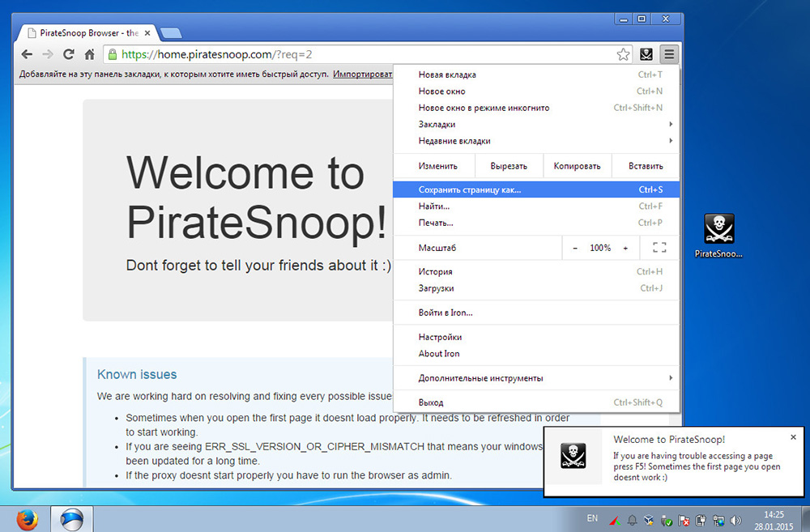
Task: Click the volume speaker tray icon
Action: coord(735,521)
